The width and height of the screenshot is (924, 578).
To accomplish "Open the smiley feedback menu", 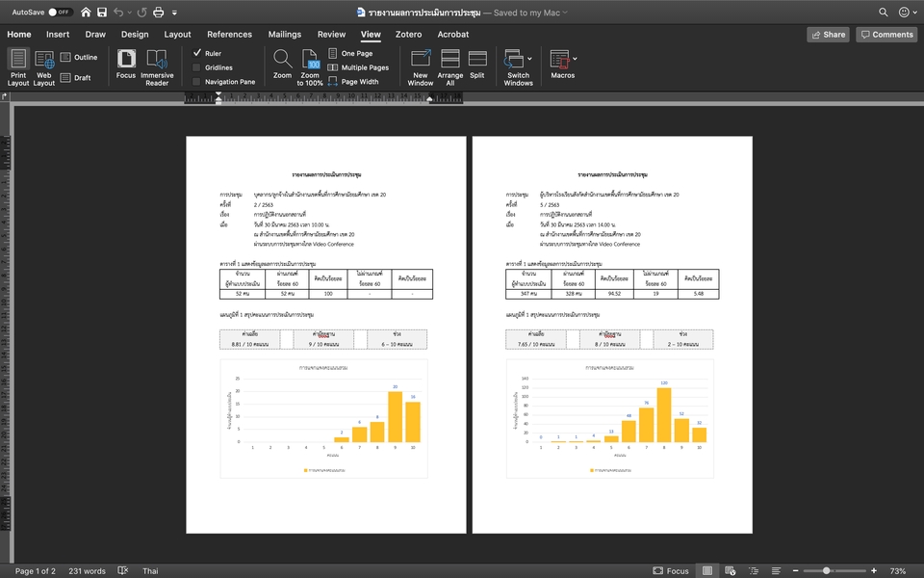I will (x=908, y=12).
